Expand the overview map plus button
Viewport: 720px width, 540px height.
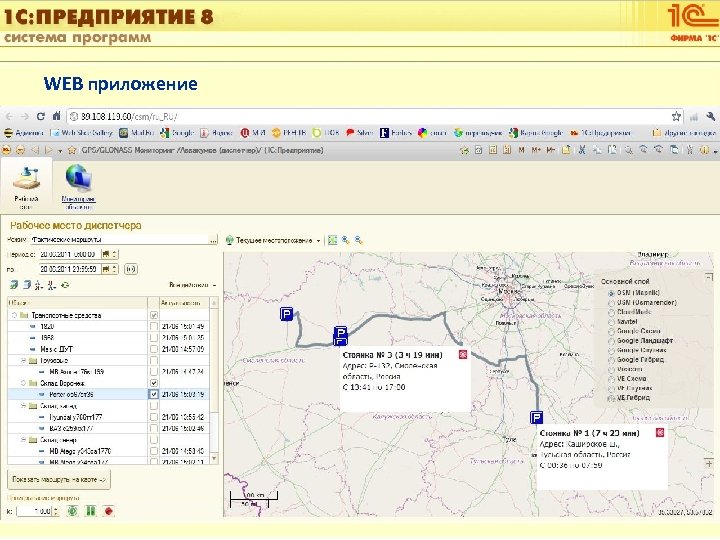coord(709,463)
